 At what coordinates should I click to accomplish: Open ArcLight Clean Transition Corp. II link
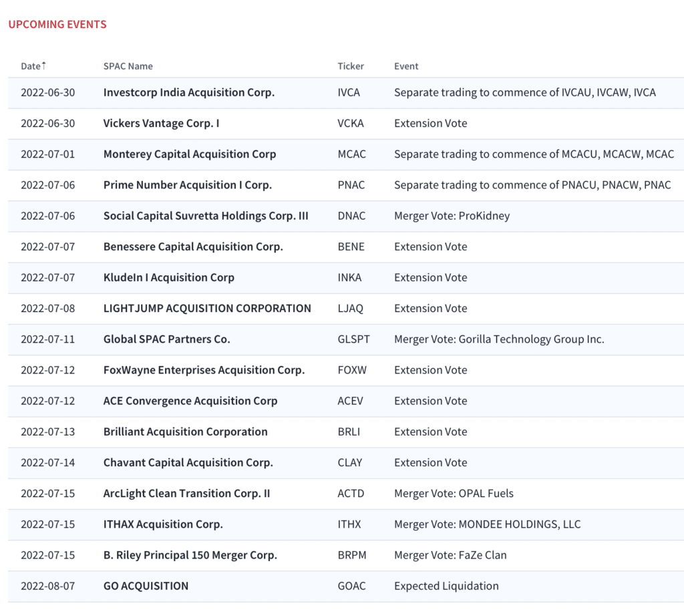click(x=187, y=494)
